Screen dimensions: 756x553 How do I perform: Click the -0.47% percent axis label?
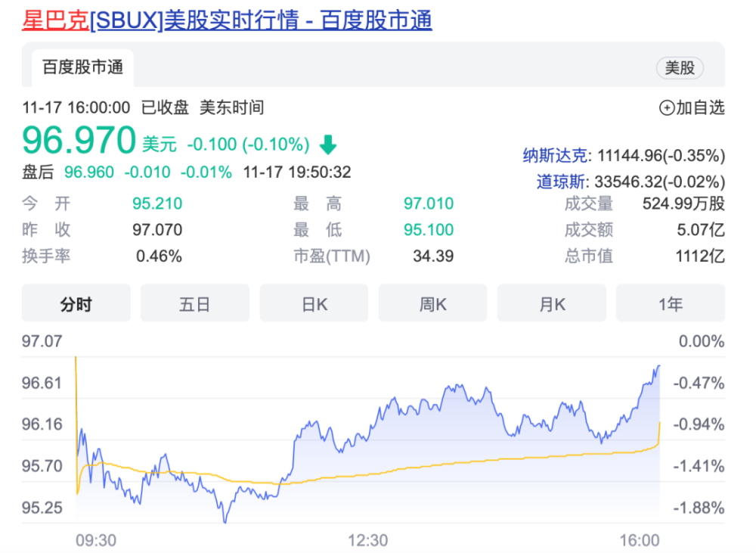(699, 383)
